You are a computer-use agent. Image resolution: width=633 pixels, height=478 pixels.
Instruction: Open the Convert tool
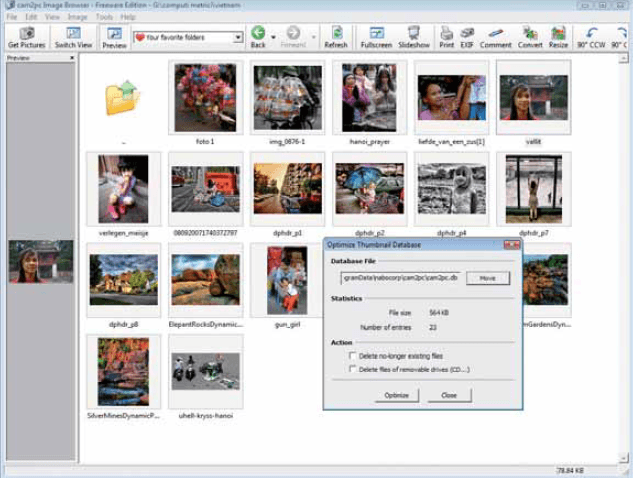point(530,37)
